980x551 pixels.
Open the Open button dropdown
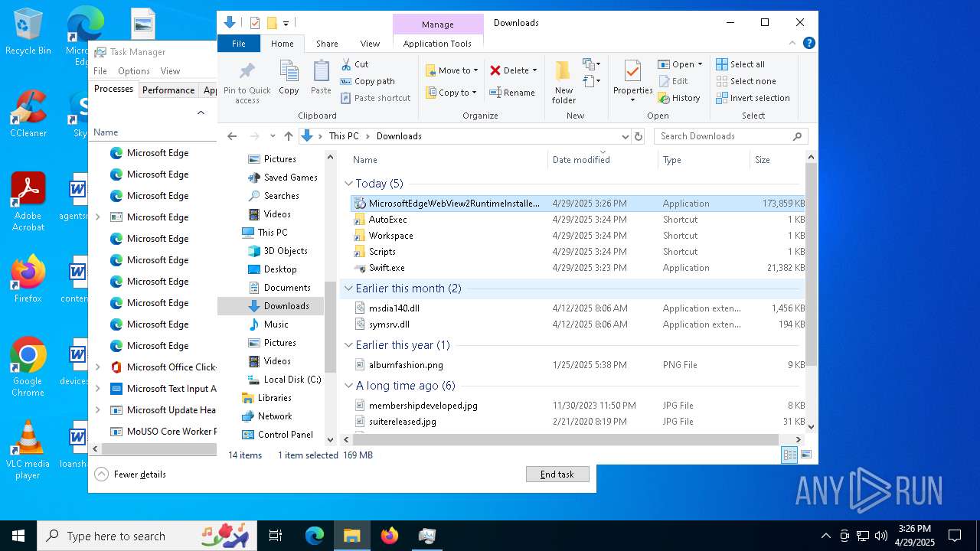700,64
